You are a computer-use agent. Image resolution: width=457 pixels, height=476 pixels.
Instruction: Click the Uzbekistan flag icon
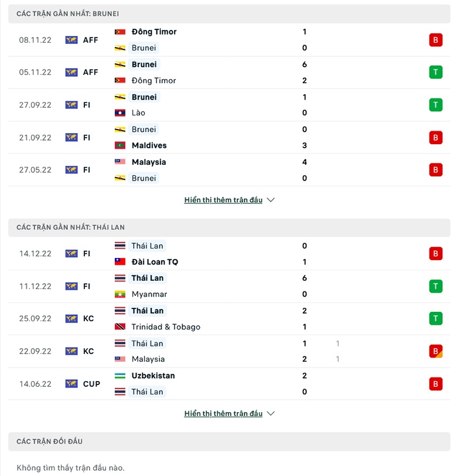[x=120, y=376]
